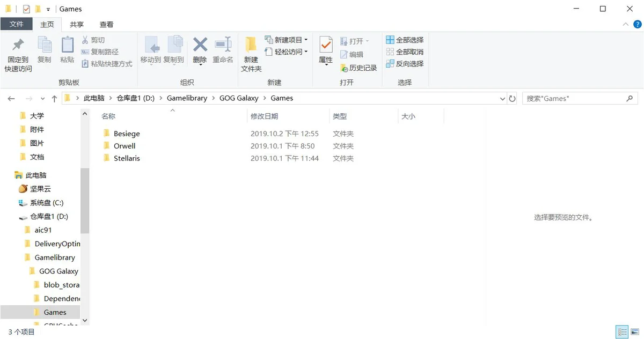Create a folder with 新建文件夹
The width and height of the screenshot is (644, 339).
pyautogui.click(x=251, y=55)
